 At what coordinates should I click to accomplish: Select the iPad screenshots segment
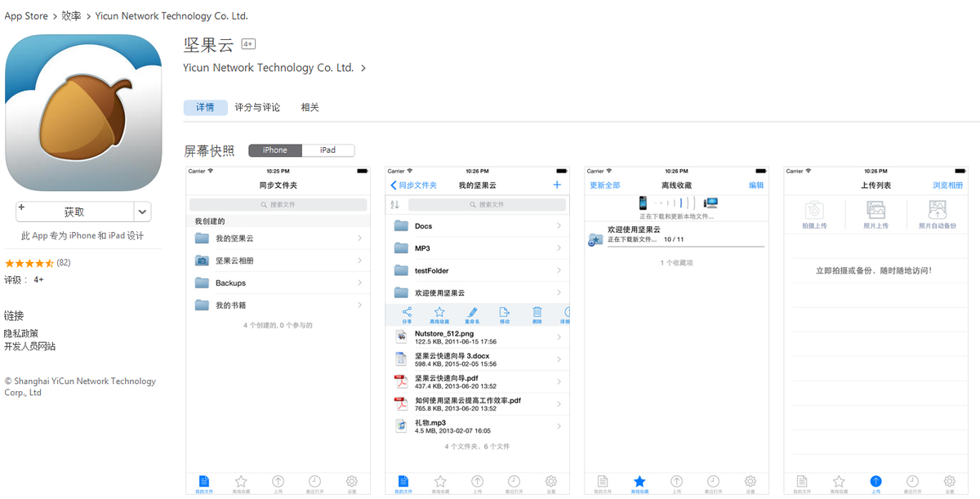(328, 150)
